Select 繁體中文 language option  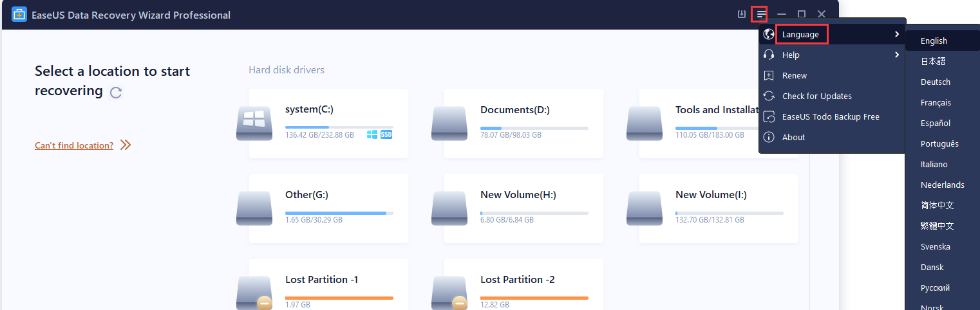point(943,226)
